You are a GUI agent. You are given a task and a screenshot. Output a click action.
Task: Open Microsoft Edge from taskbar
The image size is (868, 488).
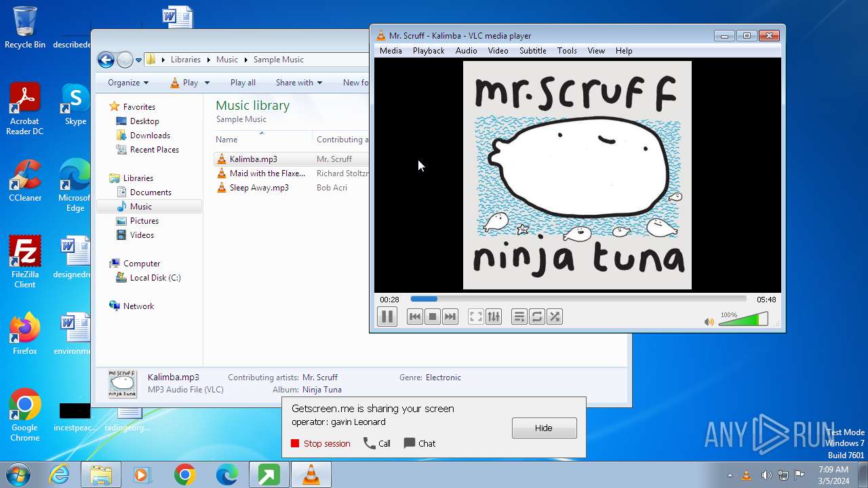[x=226, y=474]
